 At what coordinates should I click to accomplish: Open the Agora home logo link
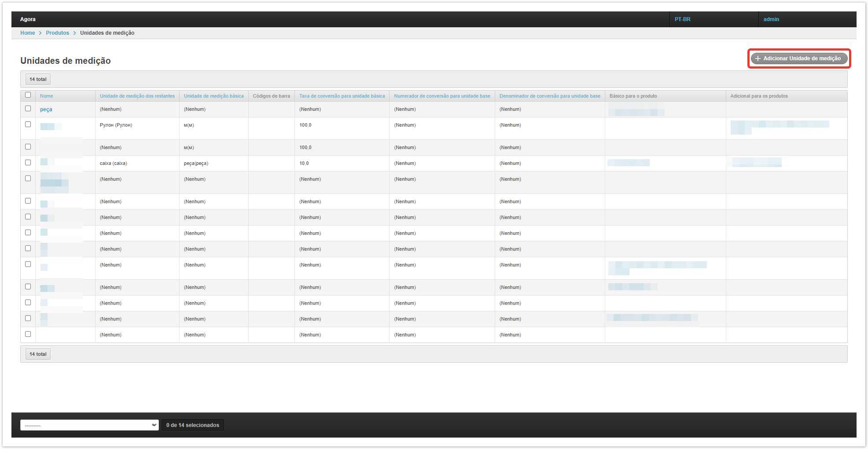point(28,19)
